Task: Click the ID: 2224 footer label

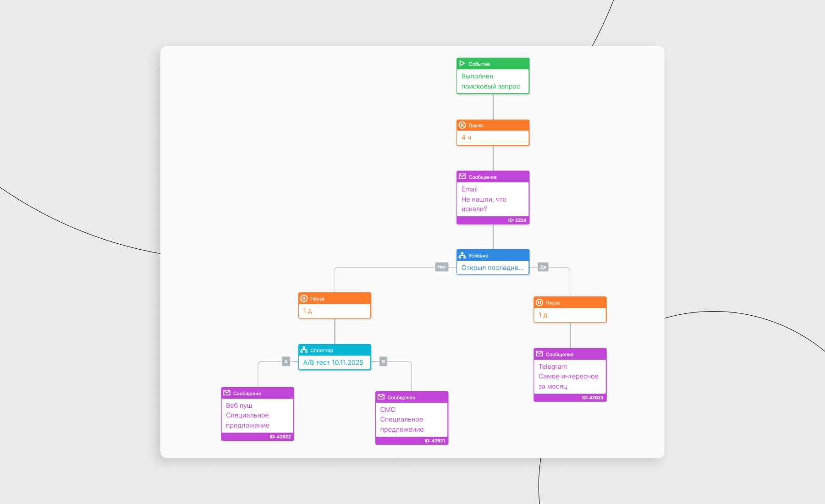Action: [x=517, y=220]
